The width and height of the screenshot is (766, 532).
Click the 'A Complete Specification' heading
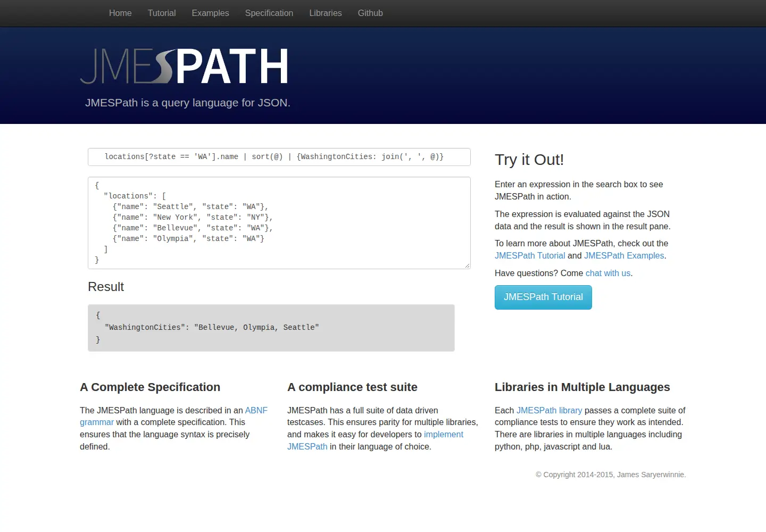click(150, 387)
